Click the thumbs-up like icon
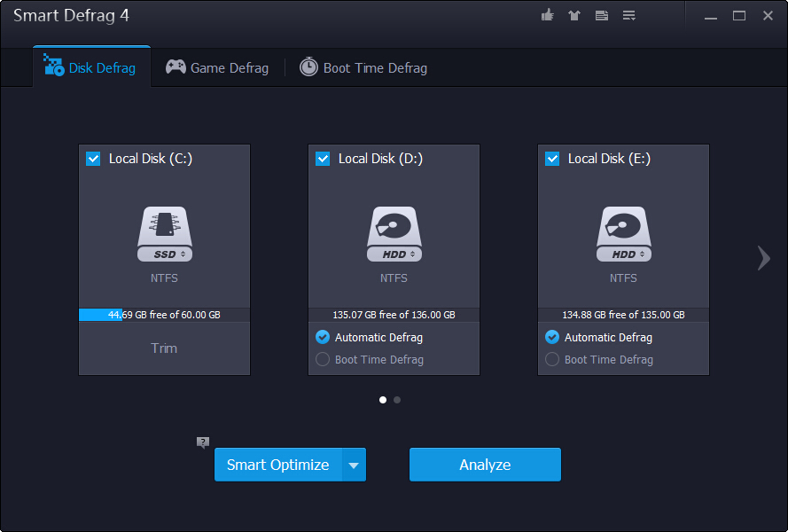 (x=548, y=15)
